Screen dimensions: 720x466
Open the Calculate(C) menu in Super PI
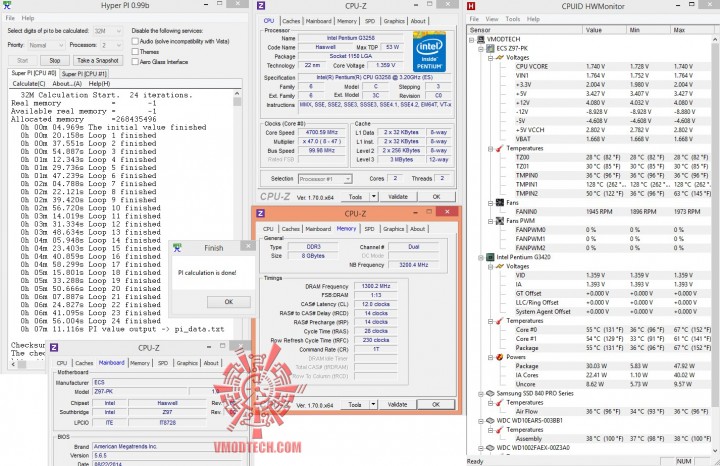tap(29, 84)
